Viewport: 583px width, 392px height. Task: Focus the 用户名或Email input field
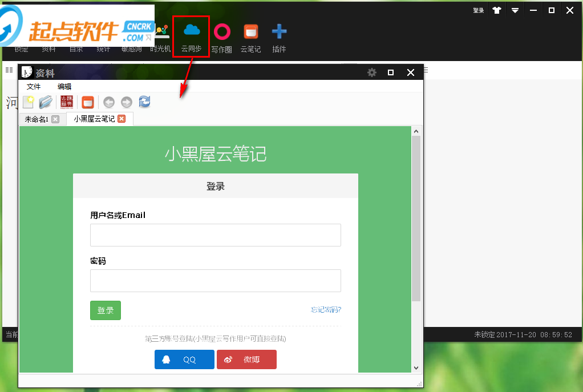pyautogui.click(x=216, y=235)
